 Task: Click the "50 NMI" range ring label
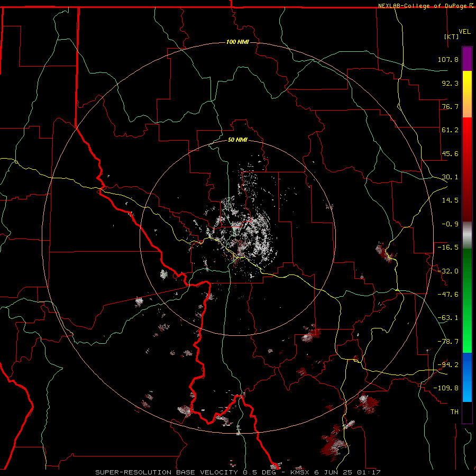tap(237, 140)
